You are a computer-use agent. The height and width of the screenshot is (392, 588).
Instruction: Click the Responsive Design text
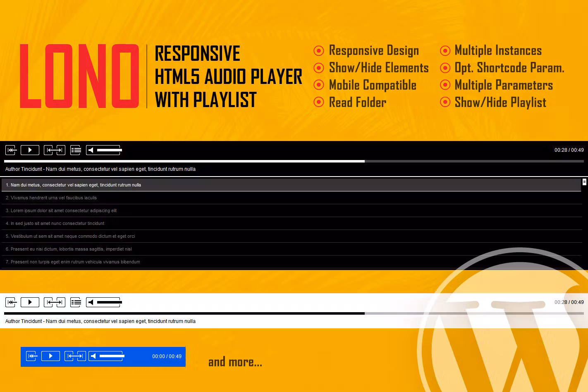[374, 50]
